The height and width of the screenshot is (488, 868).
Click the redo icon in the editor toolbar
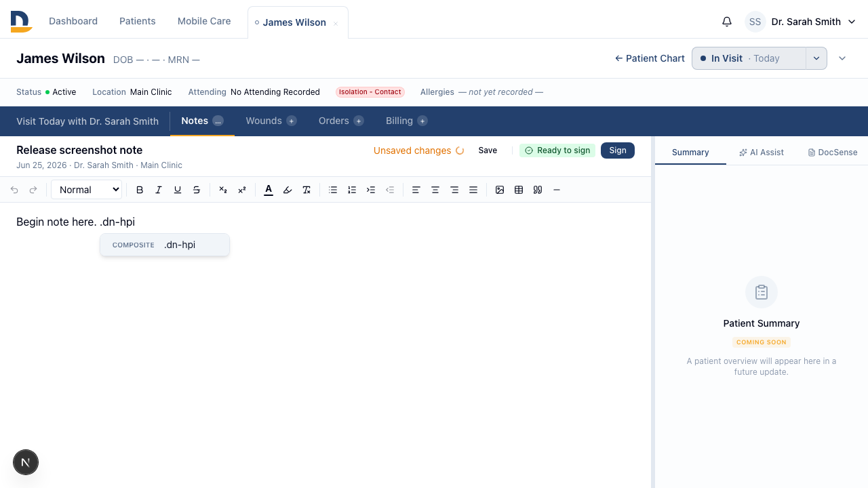coord(33,190)
